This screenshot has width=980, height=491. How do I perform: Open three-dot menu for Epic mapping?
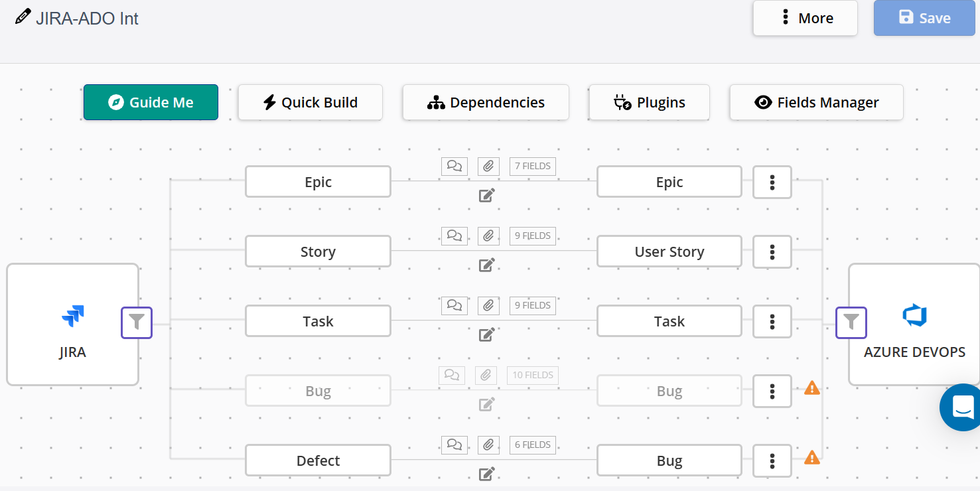(772, 182)
